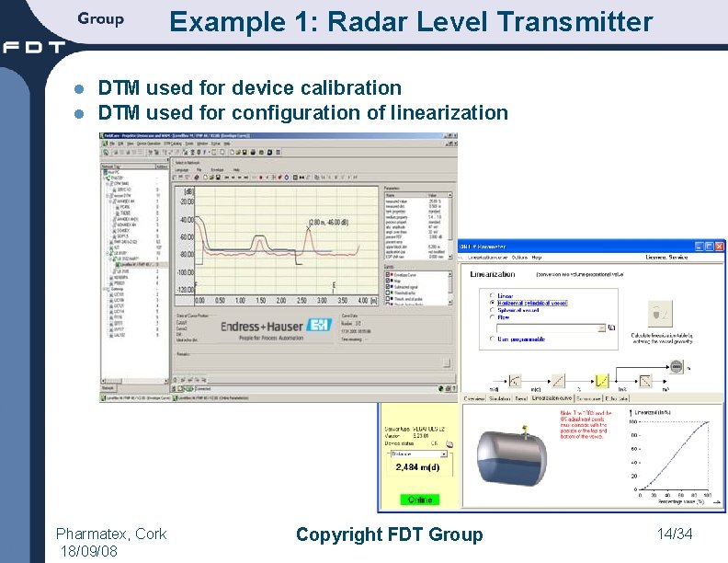The image size is (728, 563).
Task: Open the Options menu in parameter window
Action: 519,257
